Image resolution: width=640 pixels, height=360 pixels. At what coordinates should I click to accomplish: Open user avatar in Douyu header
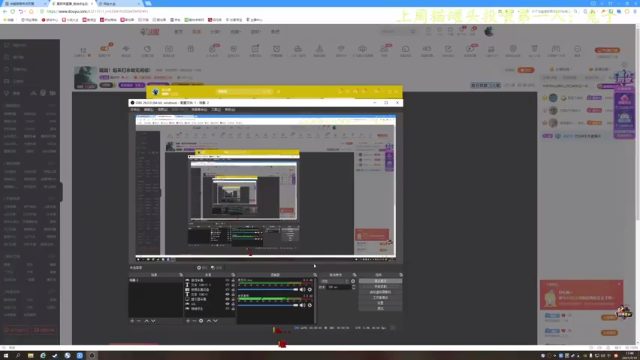pos(489,31)
